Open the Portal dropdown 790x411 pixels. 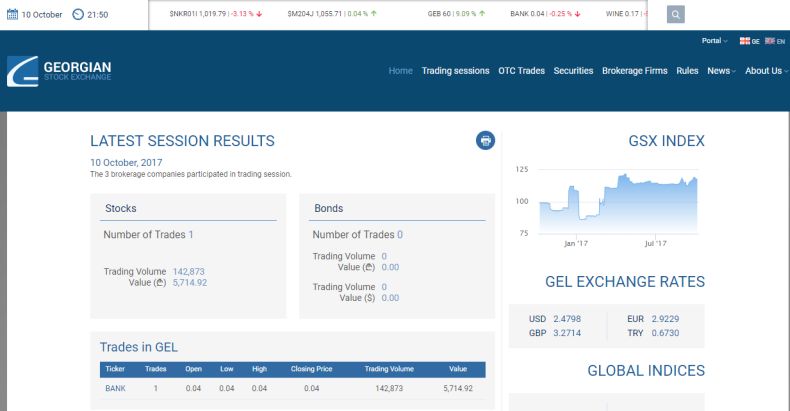[714, 41]
